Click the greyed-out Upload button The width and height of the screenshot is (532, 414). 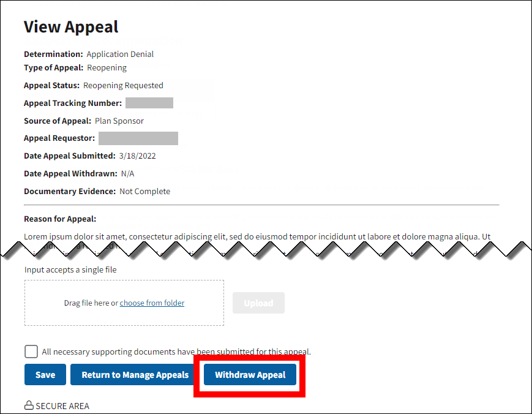pyautogui.click(x=258, y=303)
